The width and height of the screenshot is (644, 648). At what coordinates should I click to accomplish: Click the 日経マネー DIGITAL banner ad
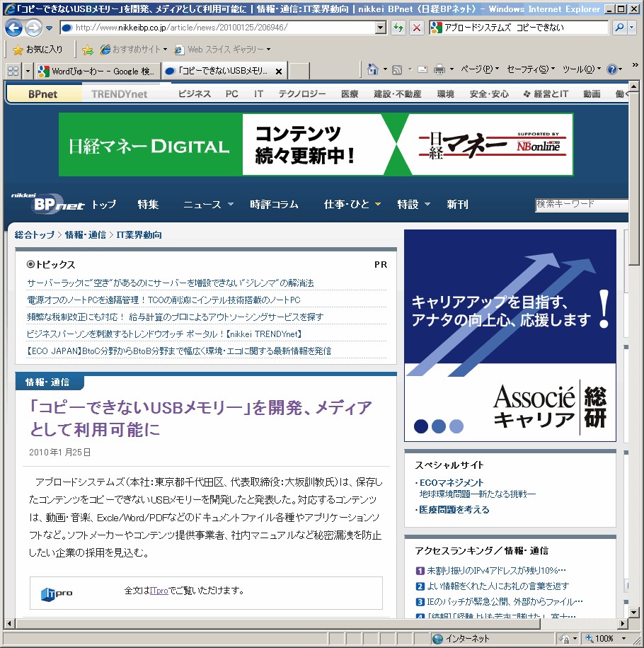[x=316, y=144]
